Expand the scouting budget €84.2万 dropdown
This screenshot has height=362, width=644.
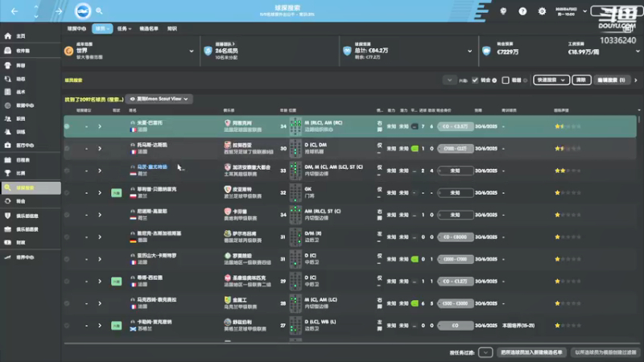(x=470, y=51)
